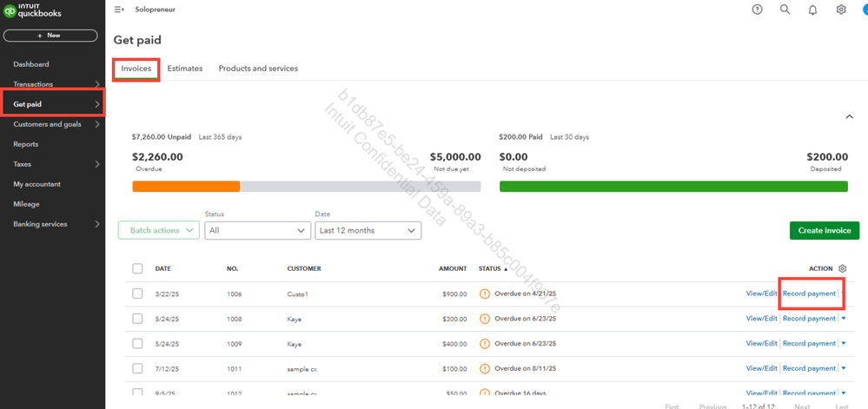Open more actions arrow for invoice 1009
868x409 pixels.
844,343
